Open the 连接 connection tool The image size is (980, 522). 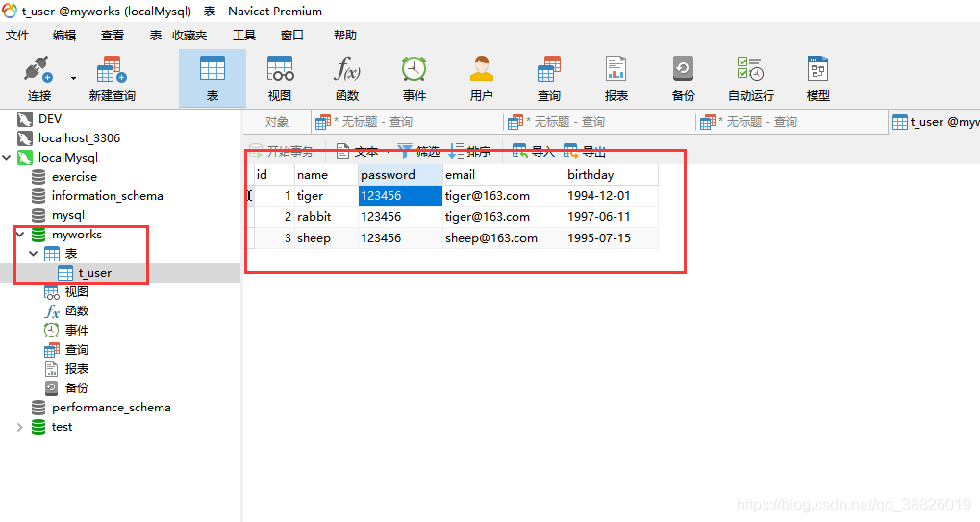38,79
